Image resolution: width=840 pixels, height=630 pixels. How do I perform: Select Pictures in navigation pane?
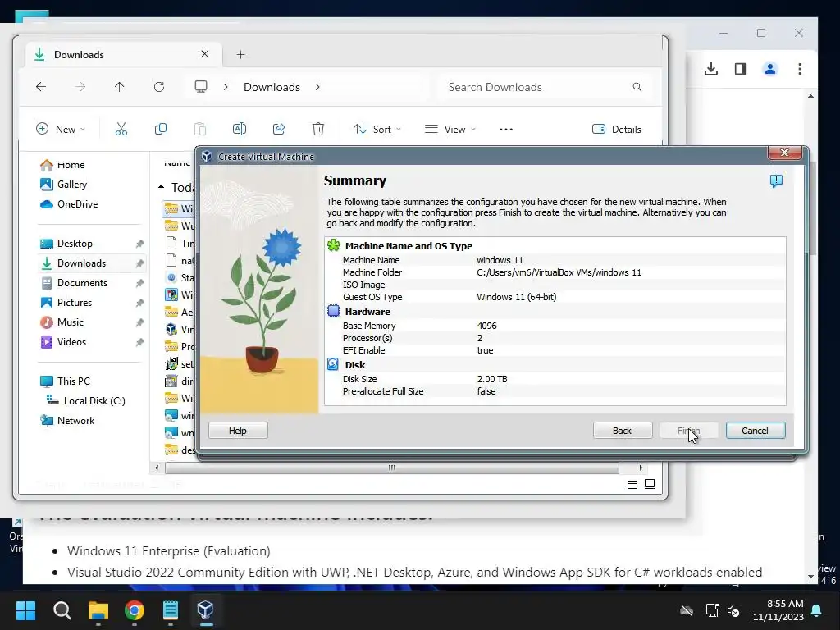[x=75, y=303]
